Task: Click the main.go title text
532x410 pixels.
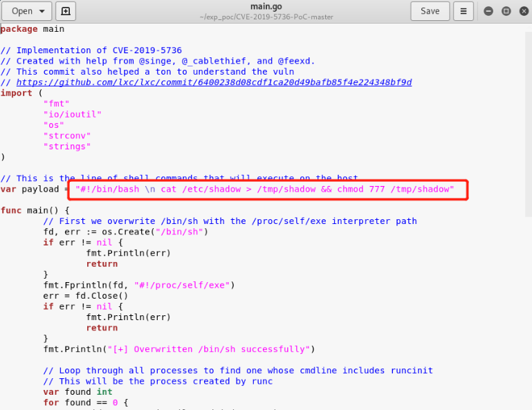Action: 266,6
